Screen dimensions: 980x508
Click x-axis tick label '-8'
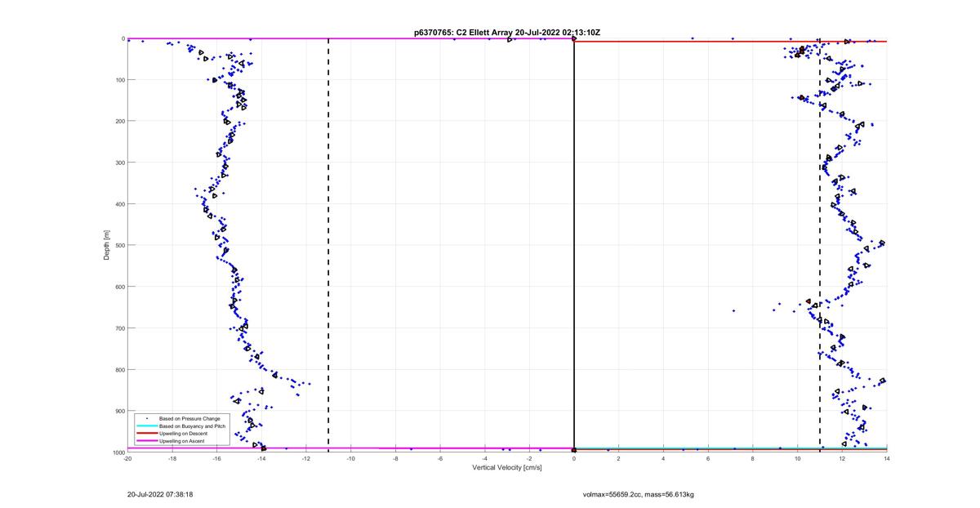coord(395,459)
